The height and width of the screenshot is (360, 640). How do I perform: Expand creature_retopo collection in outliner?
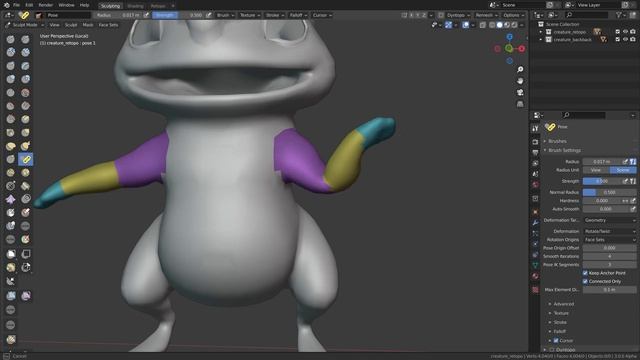click(541, 31)
